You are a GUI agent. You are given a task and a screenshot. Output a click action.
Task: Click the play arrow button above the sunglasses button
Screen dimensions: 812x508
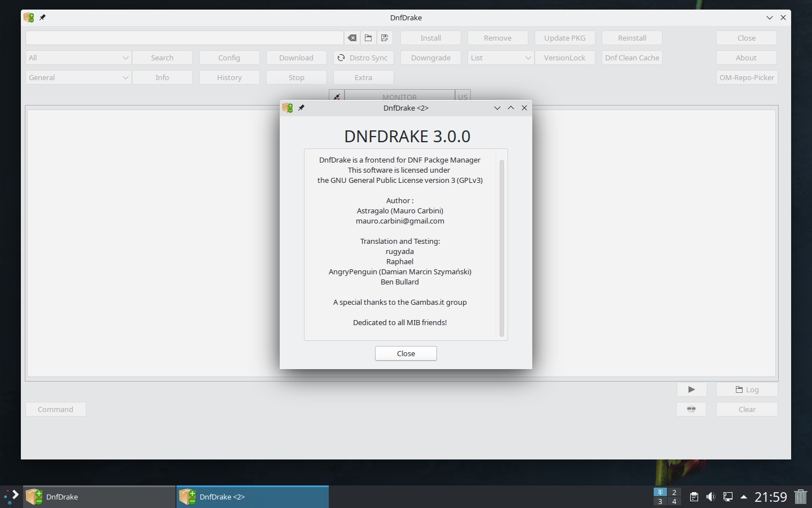[691, 389]
